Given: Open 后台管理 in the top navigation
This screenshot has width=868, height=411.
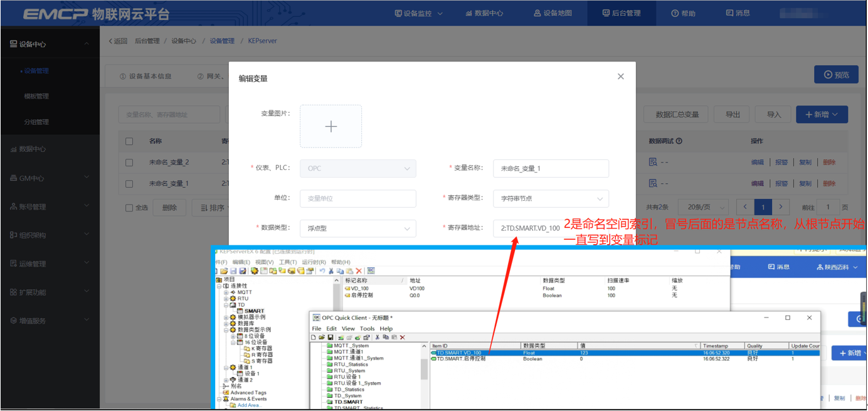Looking at the screenshot, I should tap(622, 13).
